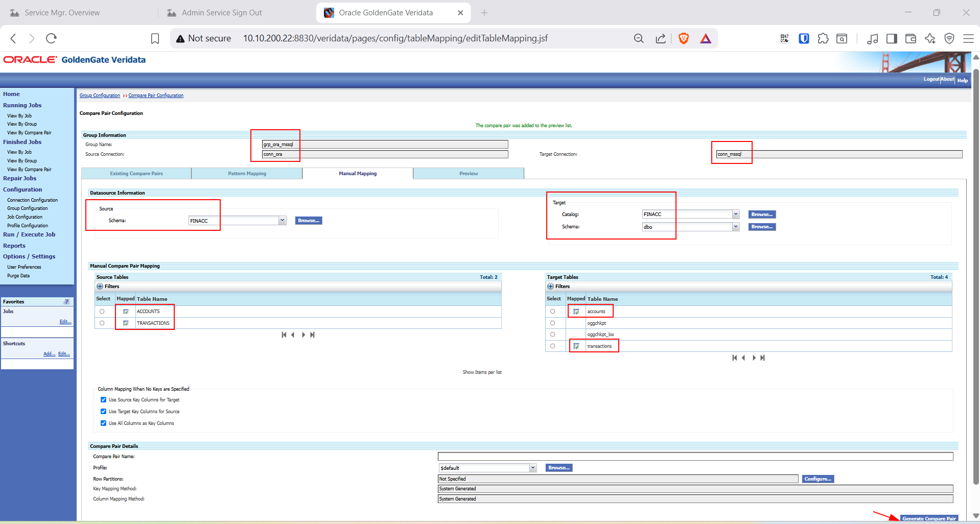Open Profile Configuration in sidebar

28,226
